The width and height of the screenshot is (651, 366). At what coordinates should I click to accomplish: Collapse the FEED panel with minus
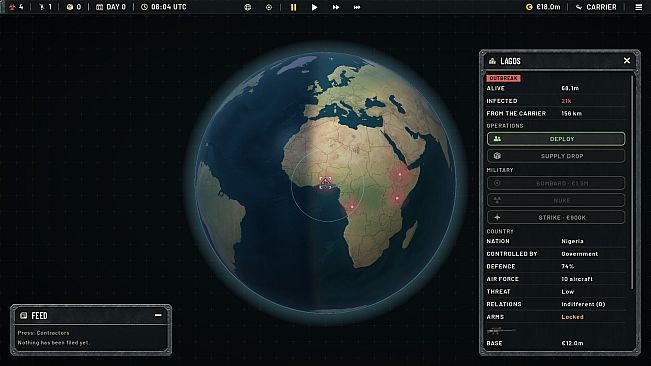(x=158, y=315)
